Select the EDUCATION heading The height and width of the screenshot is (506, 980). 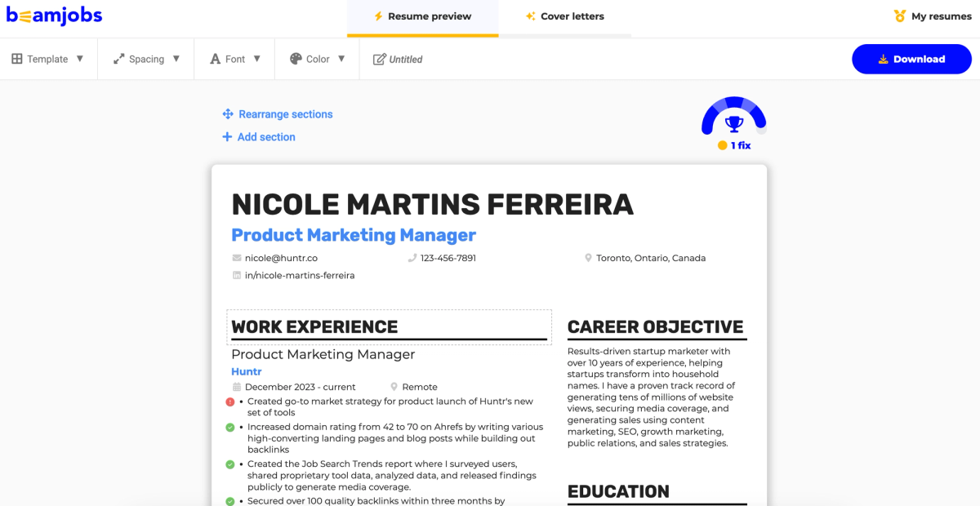(618, 492)
